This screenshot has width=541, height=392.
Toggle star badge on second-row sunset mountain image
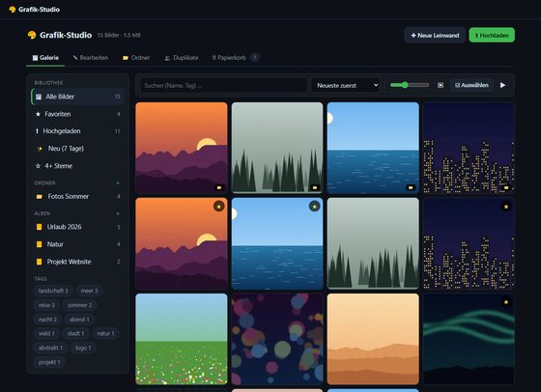point(218,207)
